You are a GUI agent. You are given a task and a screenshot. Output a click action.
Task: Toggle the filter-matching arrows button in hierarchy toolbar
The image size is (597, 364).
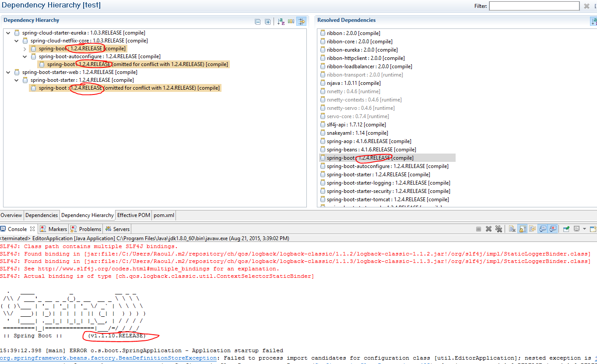301,22
